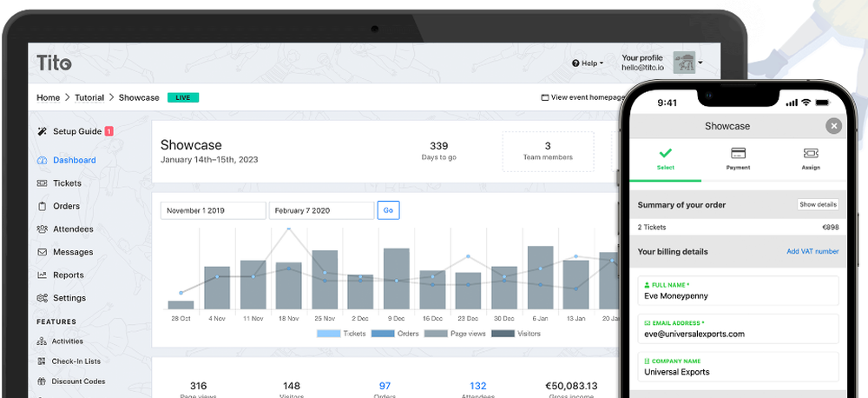Click the Attendees people icon
Screen dimensions: 868x398
click(42, 229)
